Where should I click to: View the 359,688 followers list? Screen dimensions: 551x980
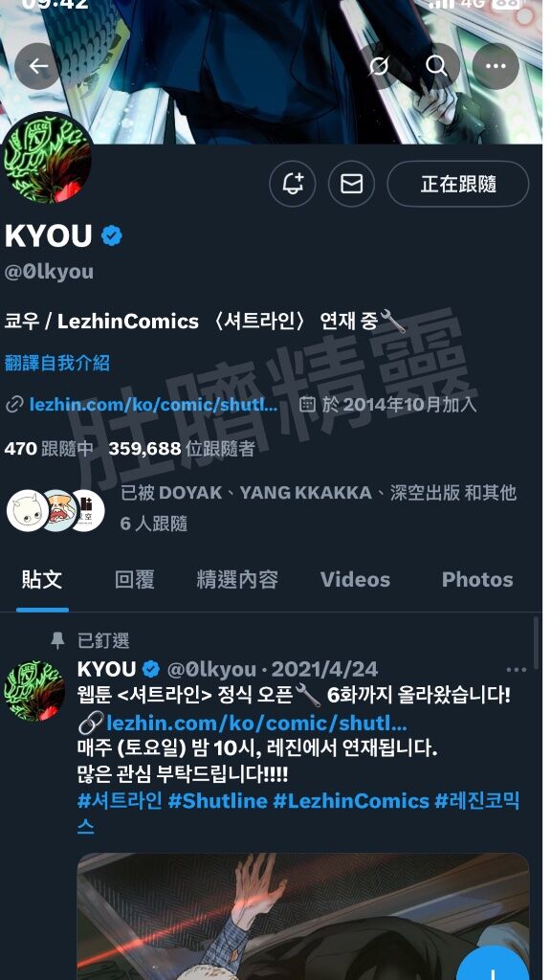(x=181, y=449)
